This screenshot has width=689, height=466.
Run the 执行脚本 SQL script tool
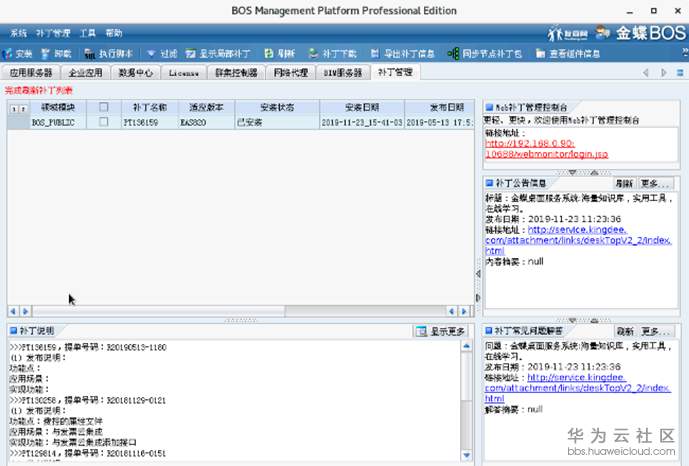[89, 54]
